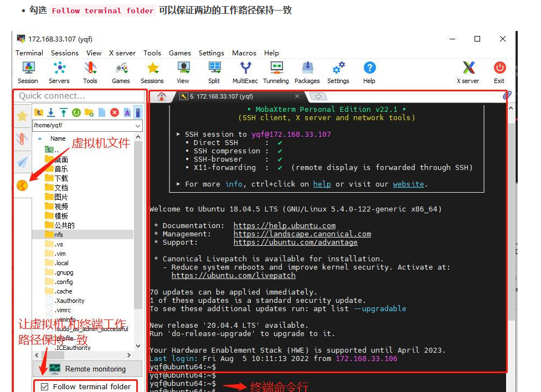Open a new Session from the toolbar

28,72
